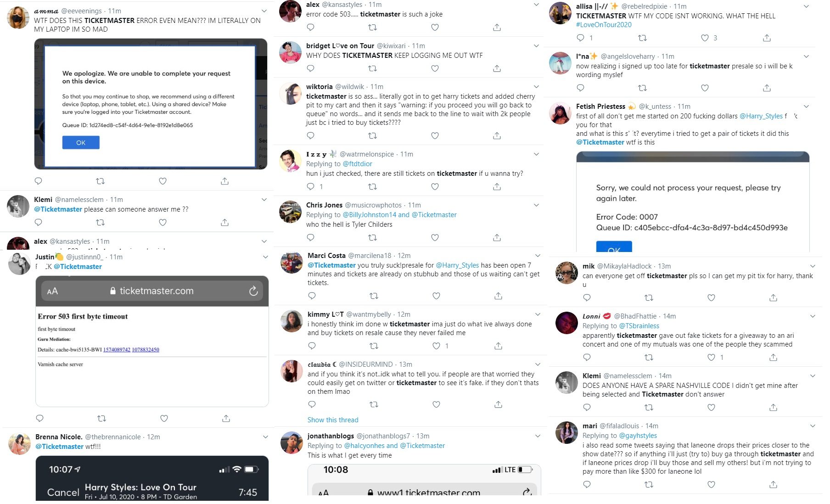
Task: Share Marci Costa's presale tweet
Action: click(498, 296)
